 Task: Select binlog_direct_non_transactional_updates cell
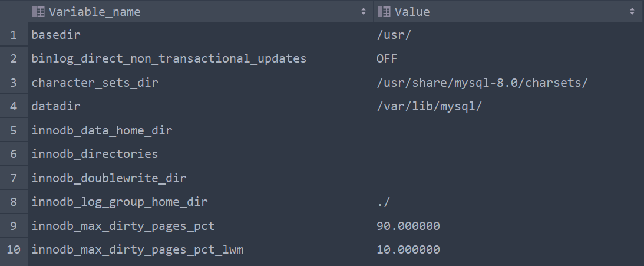(x=169, y=59)
